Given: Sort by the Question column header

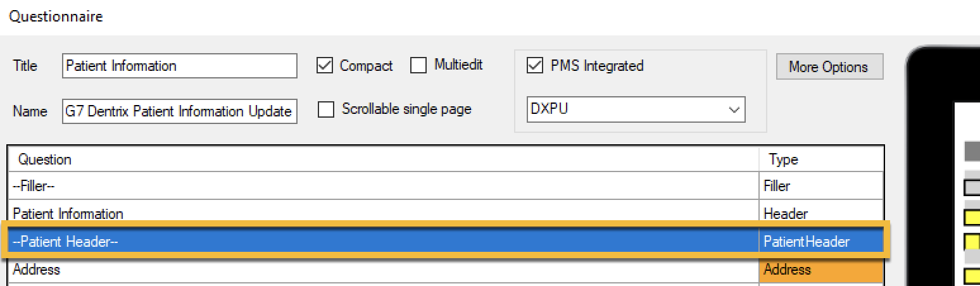Looking at the screenshot, I should pyautogui.click(x=384, y=159).
